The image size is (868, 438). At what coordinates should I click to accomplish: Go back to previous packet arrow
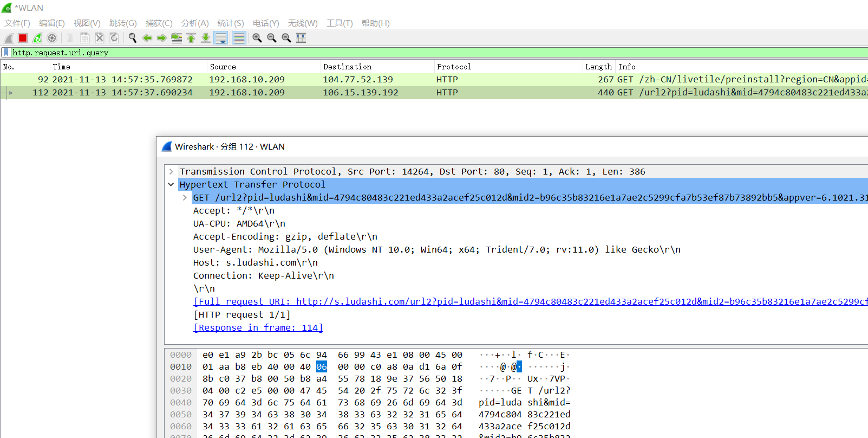147,38
